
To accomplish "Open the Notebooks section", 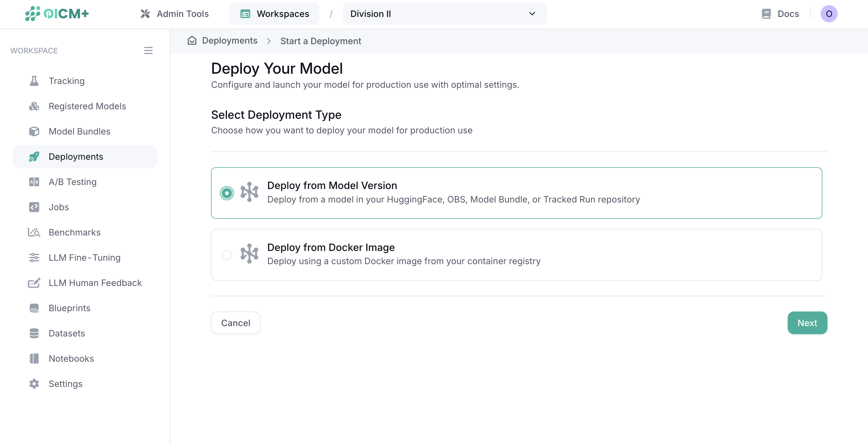I will pyautogui.click(x=71, y=359).
